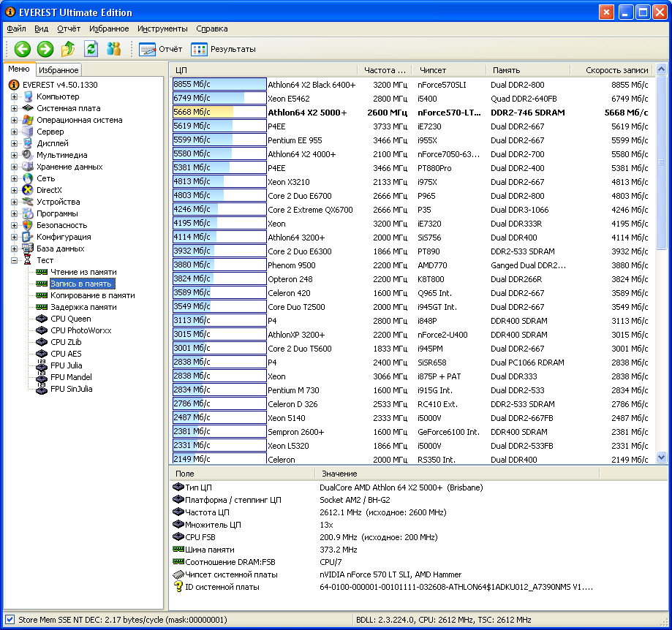Sort by the Память column header
This screenshot has width=672, height=630.
(528, 70)
